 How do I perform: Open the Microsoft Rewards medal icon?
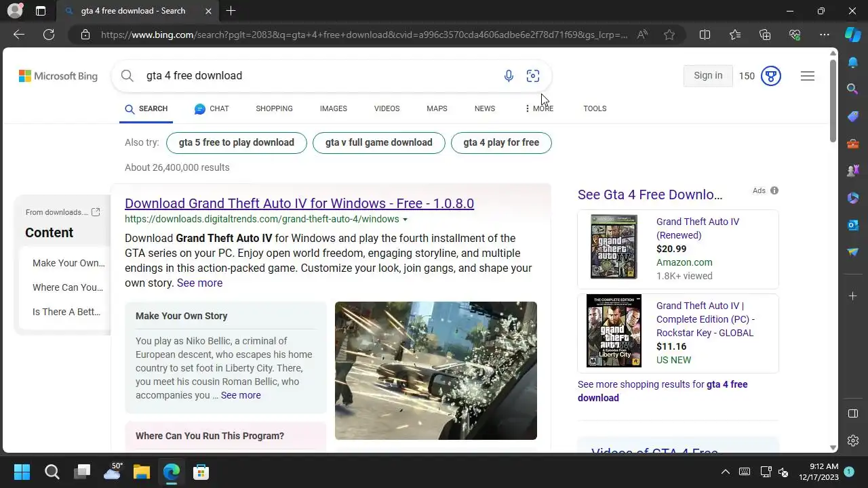771,76
